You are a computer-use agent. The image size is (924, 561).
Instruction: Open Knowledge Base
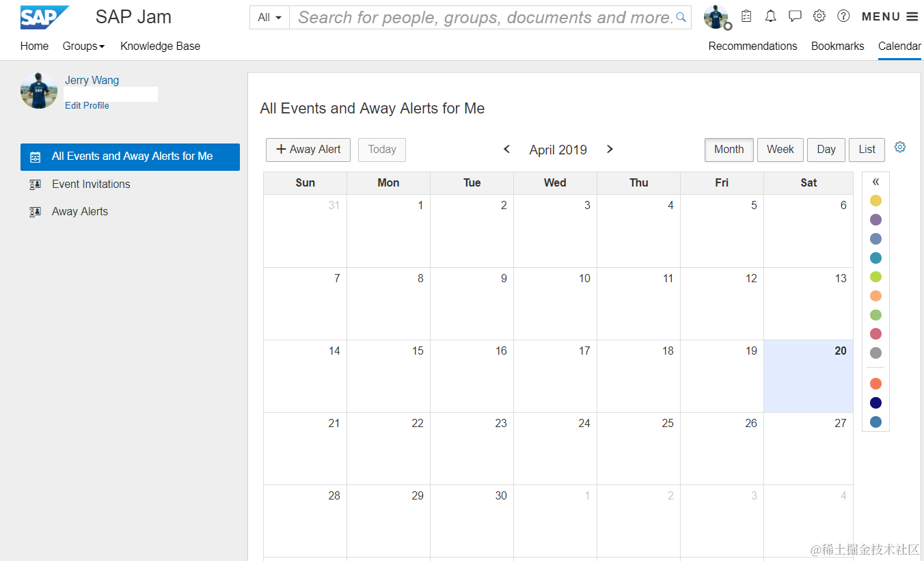tap(160, 46)
